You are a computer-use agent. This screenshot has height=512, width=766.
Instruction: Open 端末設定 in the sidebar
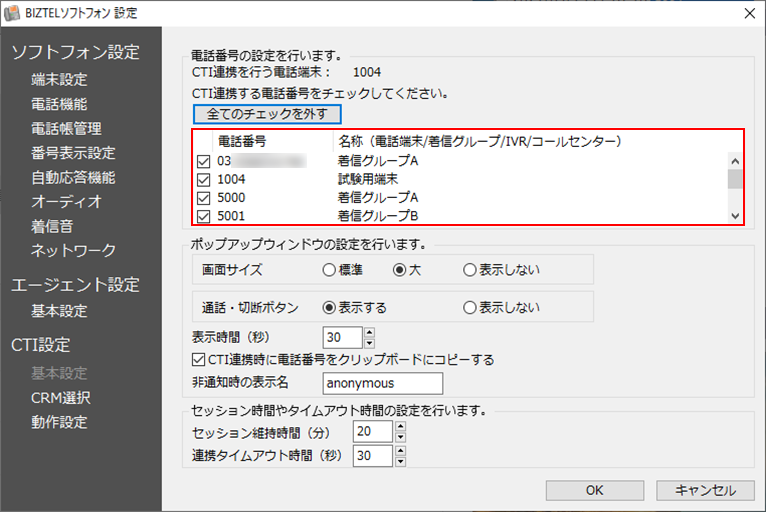pyautogui.click(x=59, y=80)
